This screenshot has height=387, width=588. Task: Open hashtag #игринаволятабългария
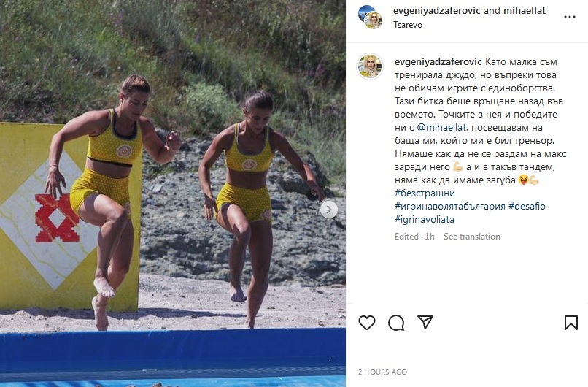pos(450,206)
